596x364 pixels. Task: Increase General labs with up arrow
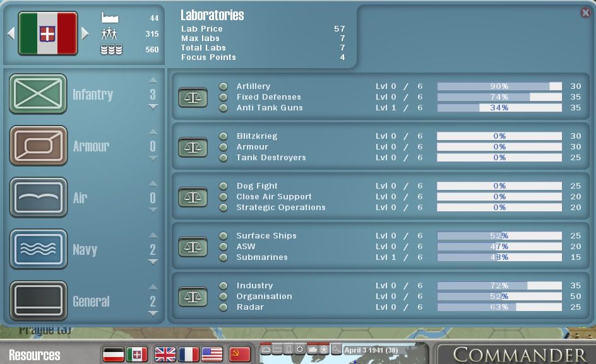pos(153,287)
